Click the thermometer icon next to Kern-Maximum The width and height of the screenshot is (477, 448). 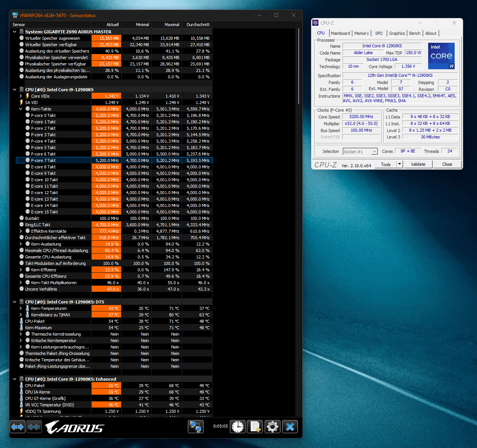click(x=22, y=328)
